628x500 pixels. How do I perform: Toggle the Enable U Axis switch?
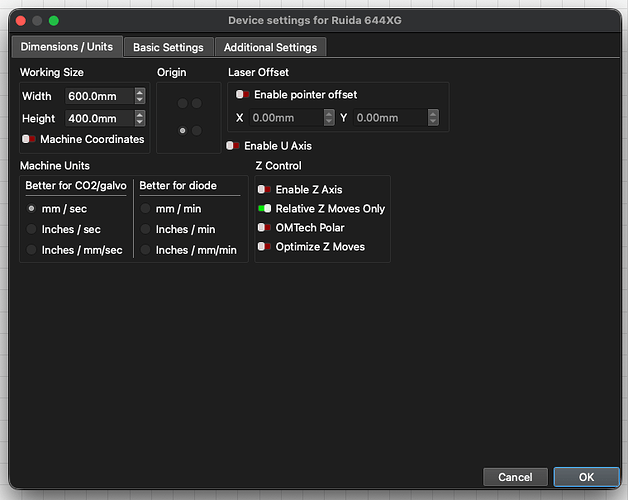[x=233, y=145]
